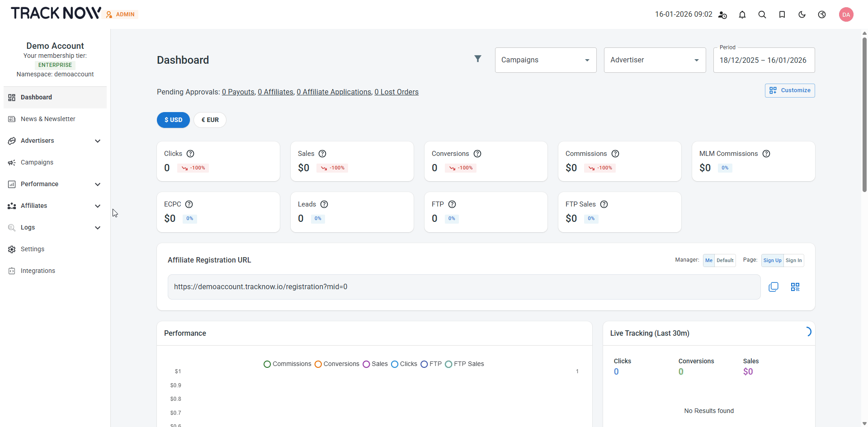This screenshot has height=427, width=868.
Task: Go to Integrations in sidebar
Action: (38, 271)
